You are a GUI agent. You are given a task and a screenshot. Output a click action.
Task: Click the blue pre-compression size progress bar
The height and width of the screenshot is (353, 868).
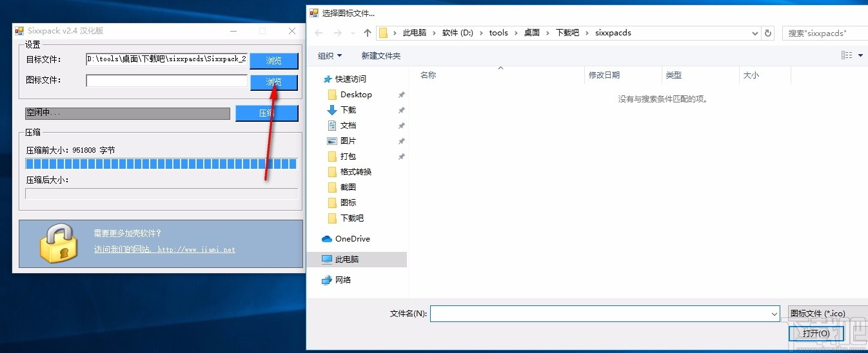click(161, 164)
